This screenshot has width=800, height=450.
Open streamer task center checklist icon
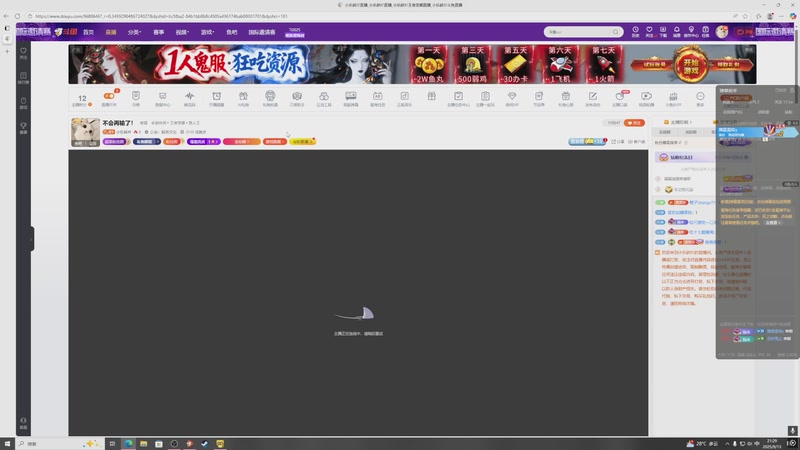(x=458, y=96)
